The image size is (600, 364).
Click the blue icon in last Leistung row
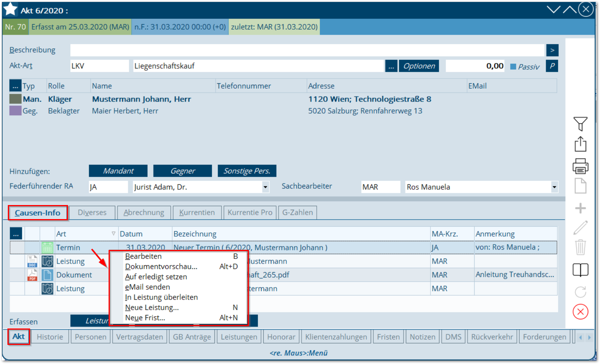coord(47,289)
